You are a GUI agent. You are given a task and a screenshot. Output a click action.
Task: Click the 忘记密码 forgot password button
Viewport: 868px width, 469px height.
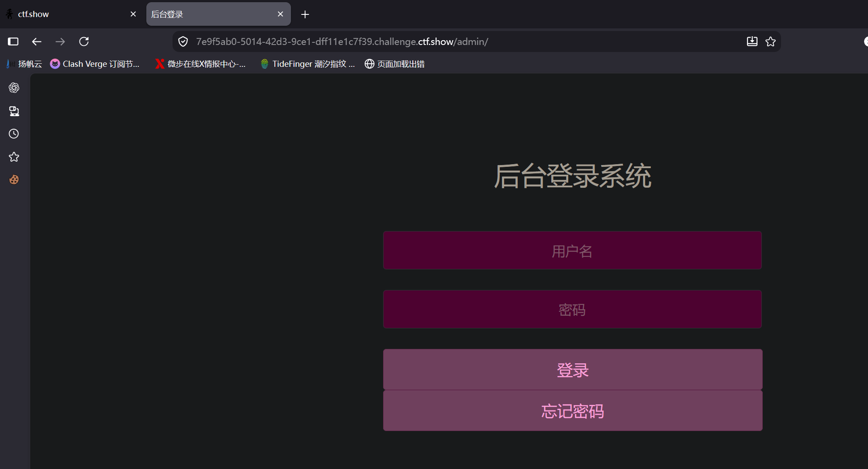573,410
